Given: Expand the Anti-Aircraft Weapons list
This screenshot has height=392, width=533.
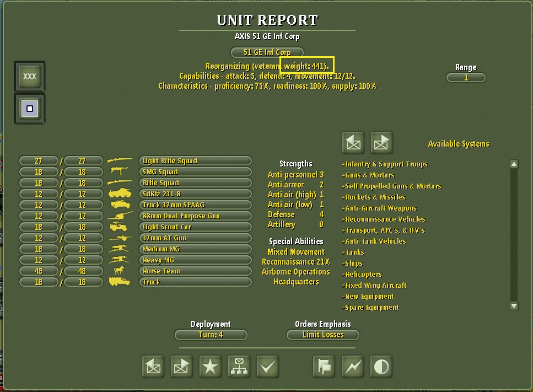Looking at the screenshot, I should (379, 208).
